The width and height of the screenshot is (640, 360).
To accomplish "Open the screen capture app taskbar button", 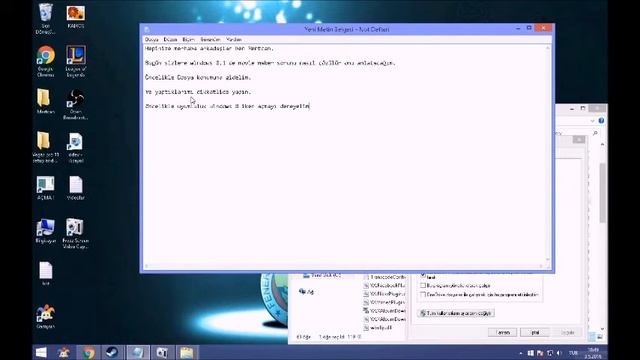I will click(162, 352).
